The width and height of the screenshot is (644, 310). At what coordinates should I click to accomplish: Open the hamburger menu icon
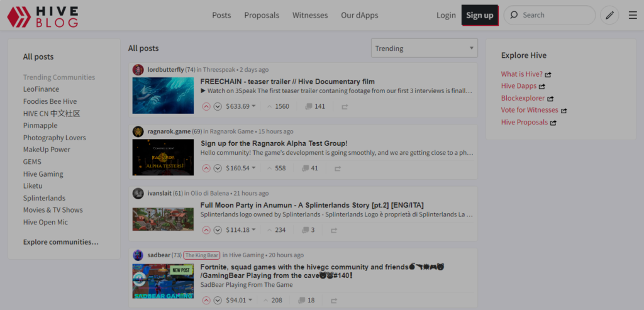point(633,15)
